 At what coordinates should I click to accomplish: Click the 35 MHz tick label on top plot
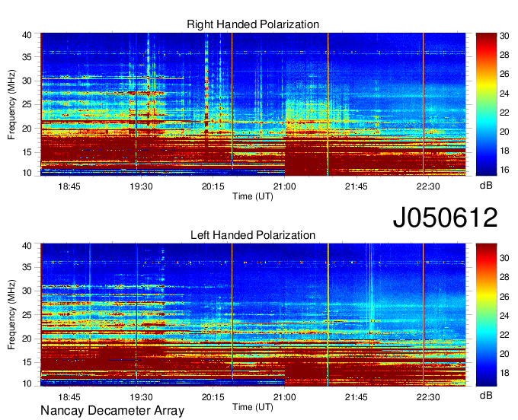coord(27,57)
